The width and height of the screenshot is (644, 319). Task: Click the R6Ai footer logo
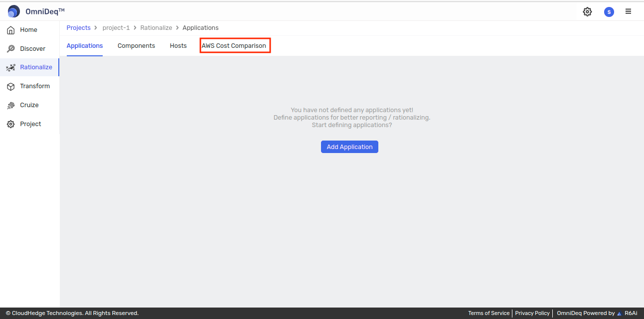point(627,313)
